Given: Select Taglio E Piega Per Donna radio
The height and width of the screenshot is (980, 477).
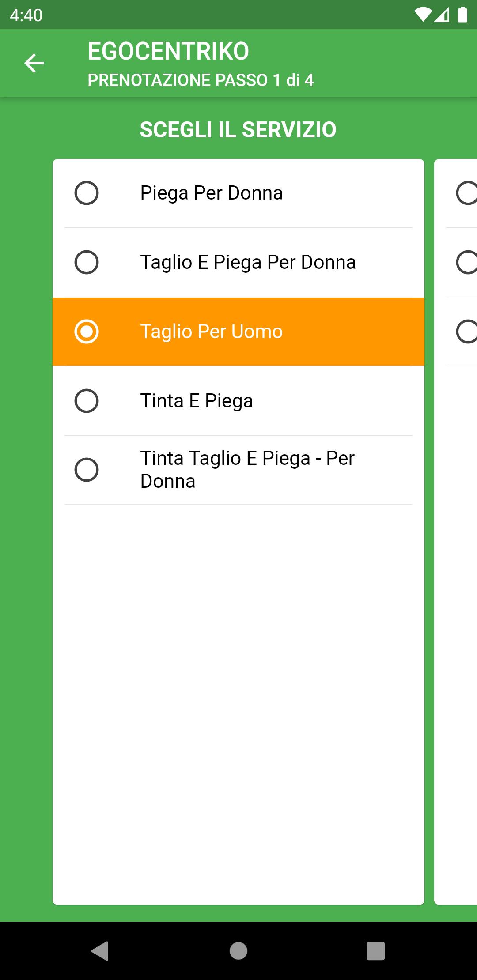Looking at the screenshot, I should click(87, 262).
